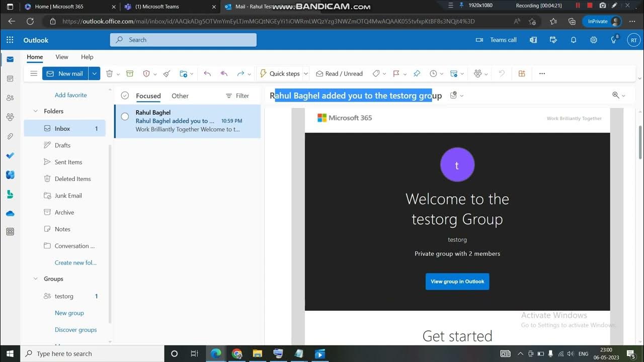644x362 pixels.
Task: Click View group in Outlook button
Action: coord(457,282)
